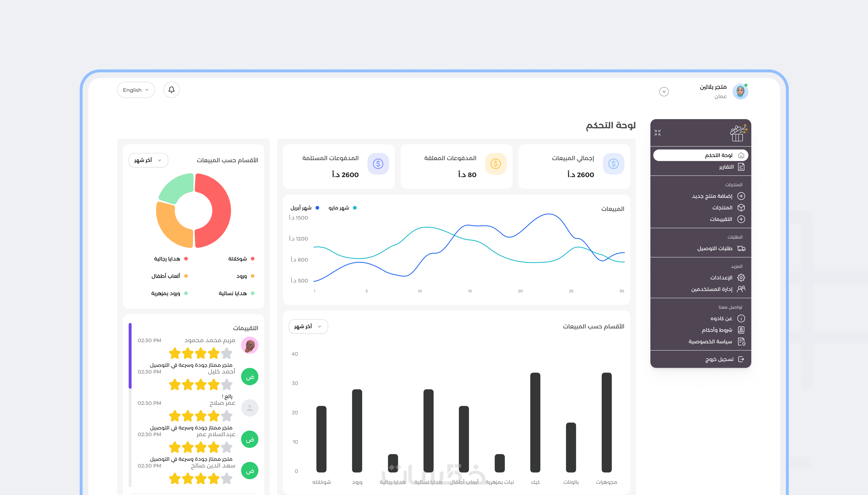Open the سياسة الخصوصية link

[710, 341]
